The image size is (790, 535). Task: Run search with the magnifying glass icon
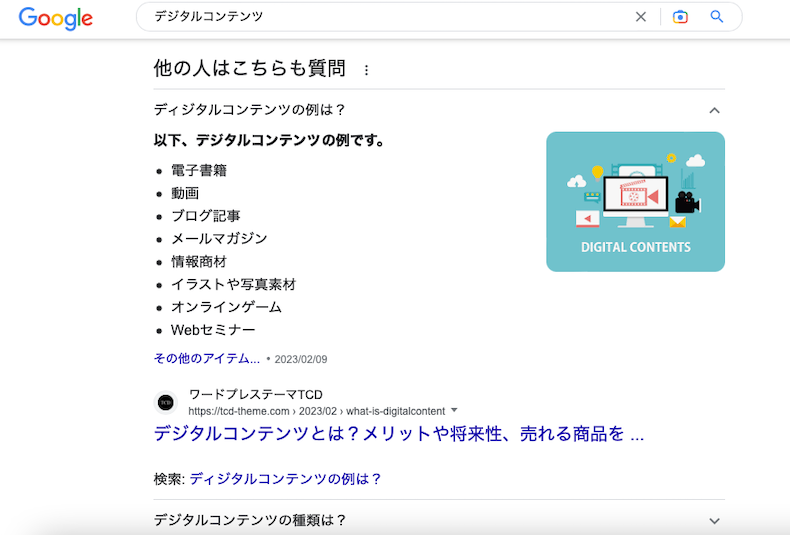pyautogui.click(x=716, y=17)
